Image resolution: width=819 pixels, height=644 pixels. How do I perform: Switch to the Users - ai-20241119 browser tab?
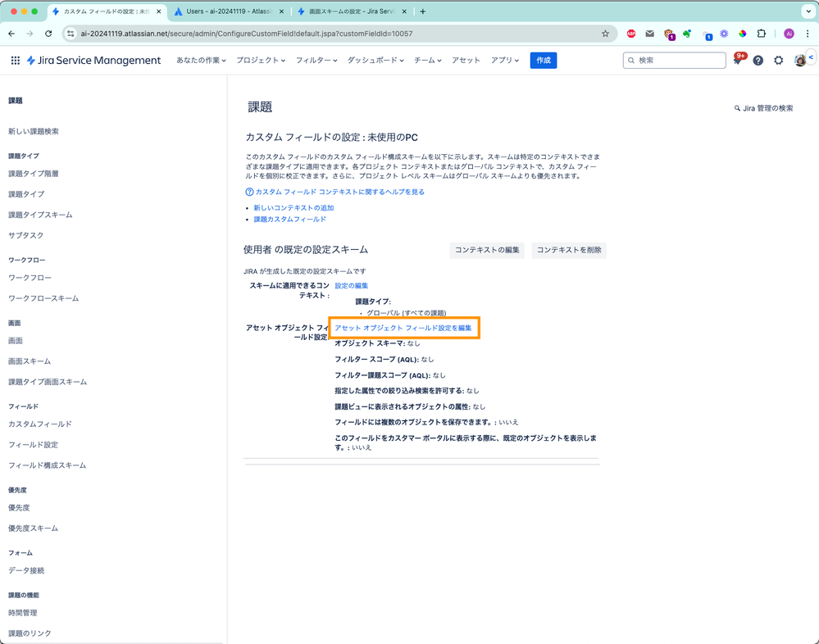(x=221, y=12)
